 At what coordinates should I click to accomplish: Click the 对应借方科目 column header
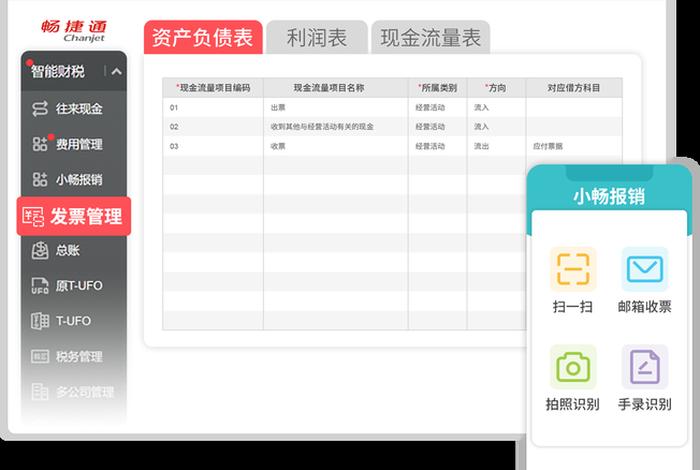(x=574, y=88)
